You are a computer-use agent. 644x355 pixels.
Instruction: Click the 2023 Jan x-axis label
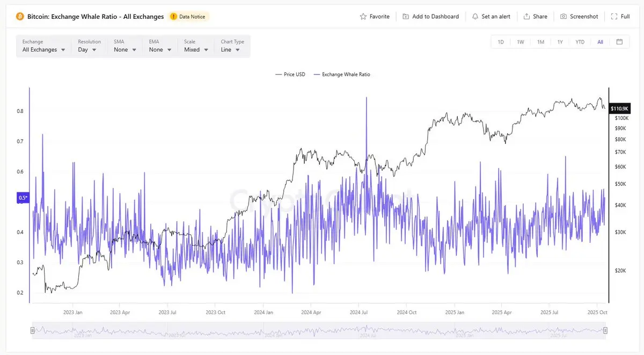point(72,312)
